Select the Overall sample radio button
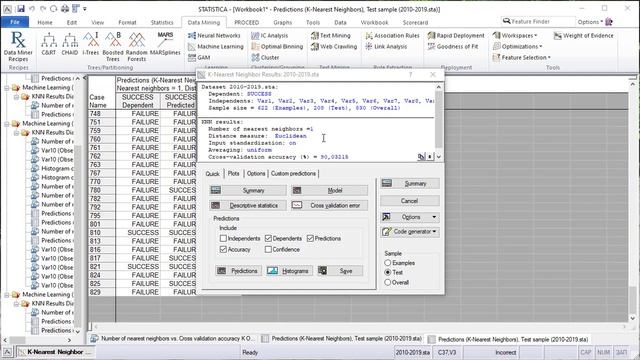The width and height of the screenshot is (640, 360). coord(388,282)
